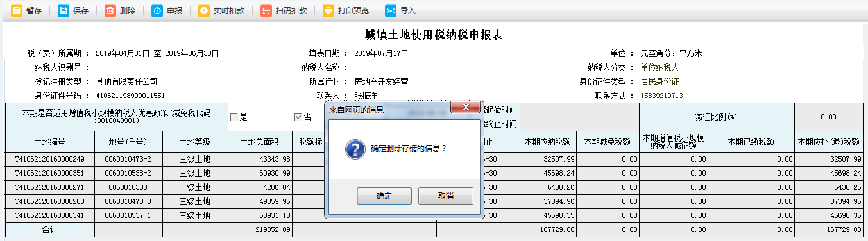Toggle the 否 checkbox for small-scale taxpayer policy
Screen dimensions: 868x241
[x=298, y=117]
